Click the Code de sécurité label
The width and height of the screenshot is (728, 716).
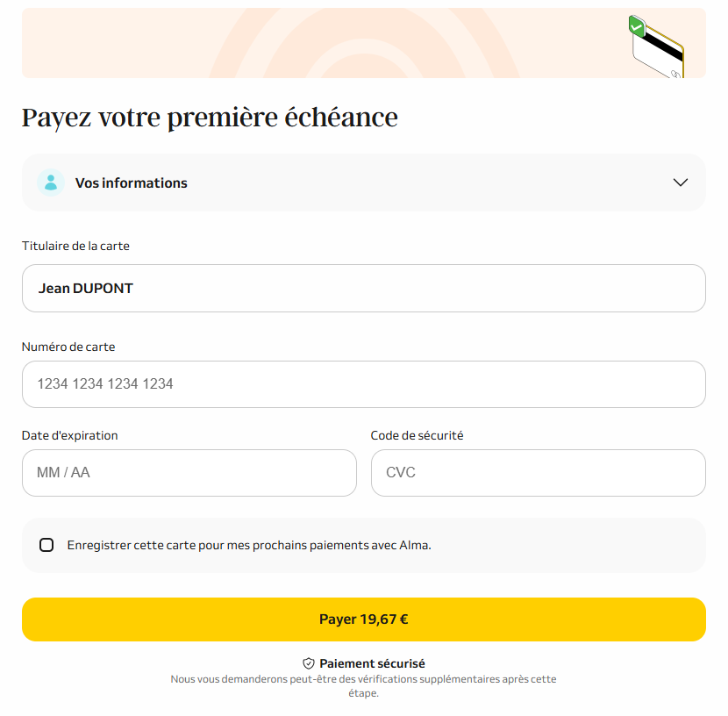coord(417,435)
